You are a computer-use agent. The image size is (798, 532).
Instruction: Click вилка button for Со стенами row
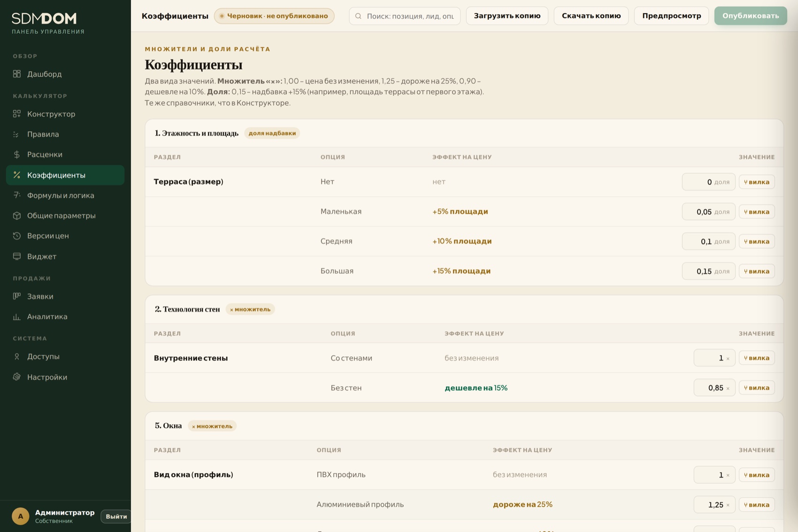[757, 358]
